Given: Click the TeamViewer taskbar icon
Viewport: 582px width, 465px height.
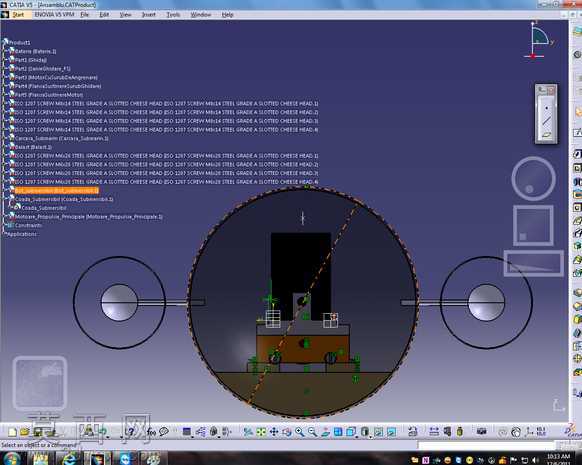Looking at the screenshot, I should 125,459.
